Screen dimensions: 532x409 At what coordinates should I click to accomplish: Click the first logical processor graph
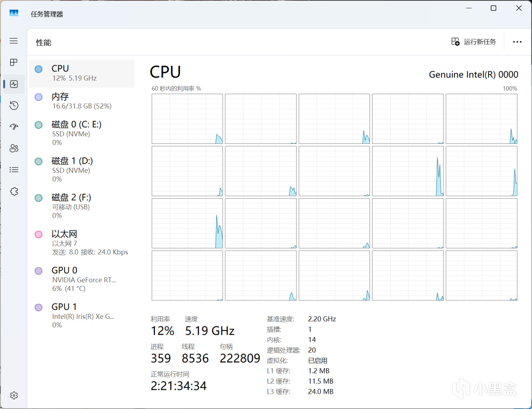(x=187, y=119)
